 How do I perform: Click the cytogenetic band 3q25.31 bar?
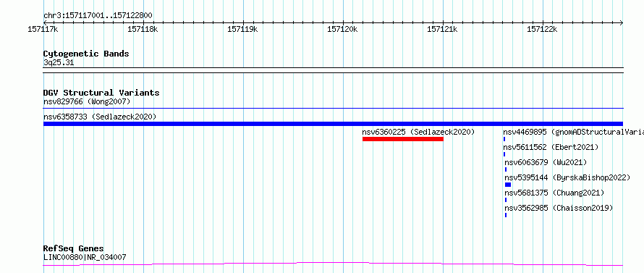point(334,70)
